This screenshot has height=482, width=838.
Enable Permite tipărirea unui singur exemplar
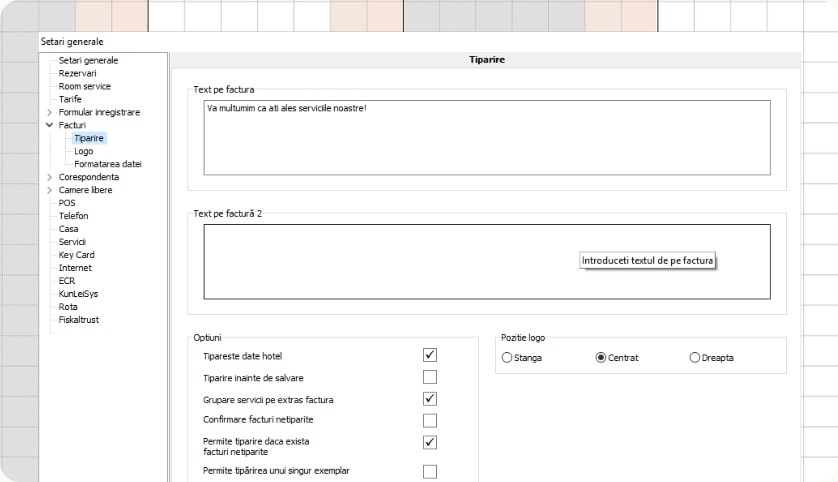430,471
